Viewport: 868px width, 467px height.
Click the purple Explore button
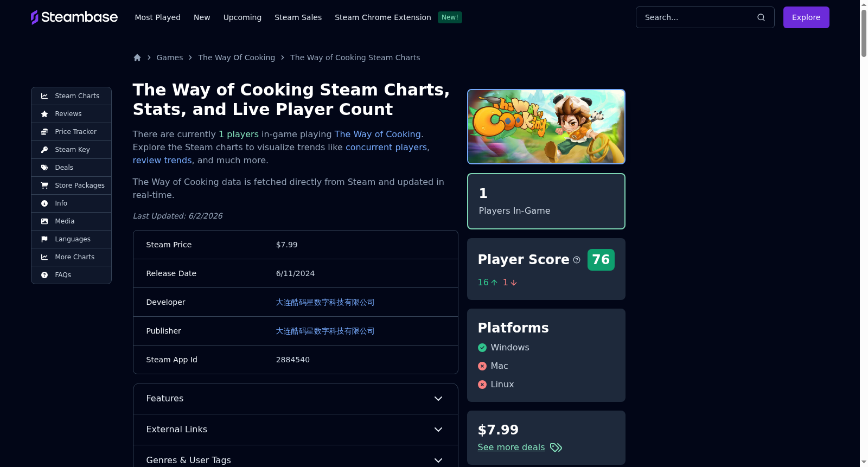coord(806,17)
